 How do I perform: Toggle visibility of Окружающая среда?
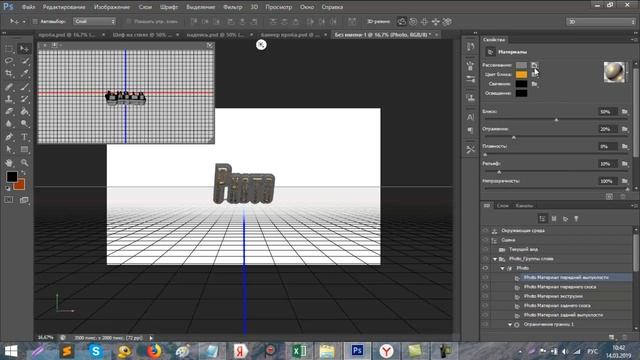tap(485, 231)
